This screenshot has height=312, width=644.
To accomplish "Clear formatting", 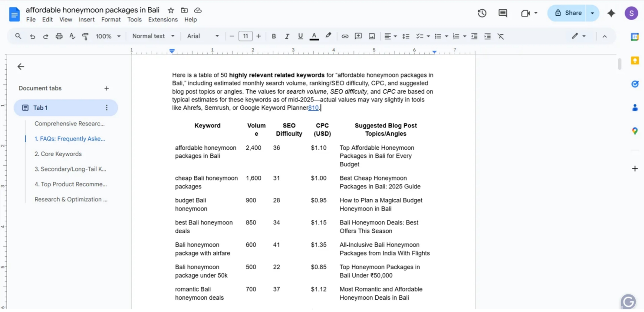I will click(x=501, y=36).
